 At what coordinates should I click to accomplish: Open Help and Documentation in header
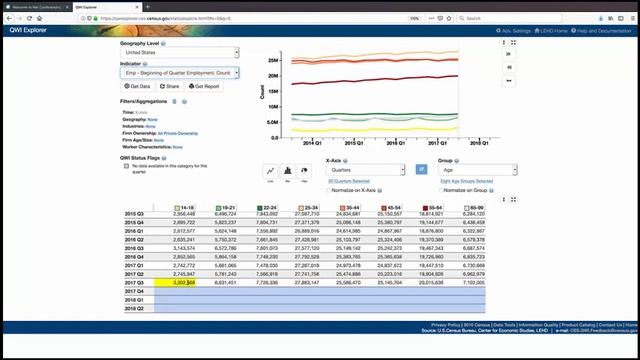click(x=601, y=31)
